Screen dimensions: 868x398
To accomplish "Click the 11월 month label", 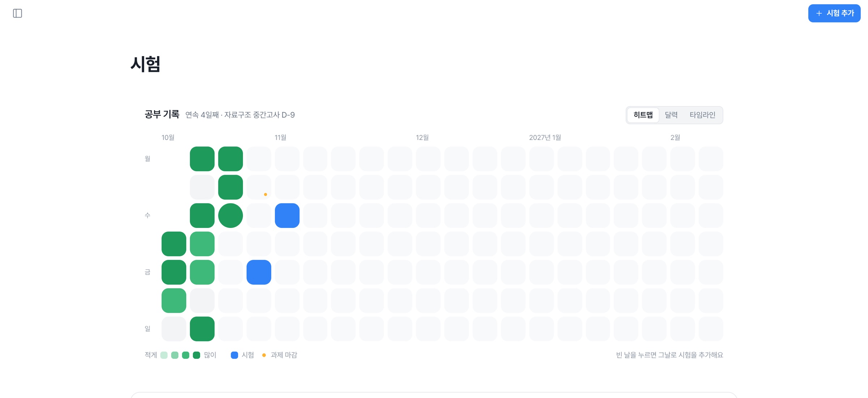I will tap(280, 137).
